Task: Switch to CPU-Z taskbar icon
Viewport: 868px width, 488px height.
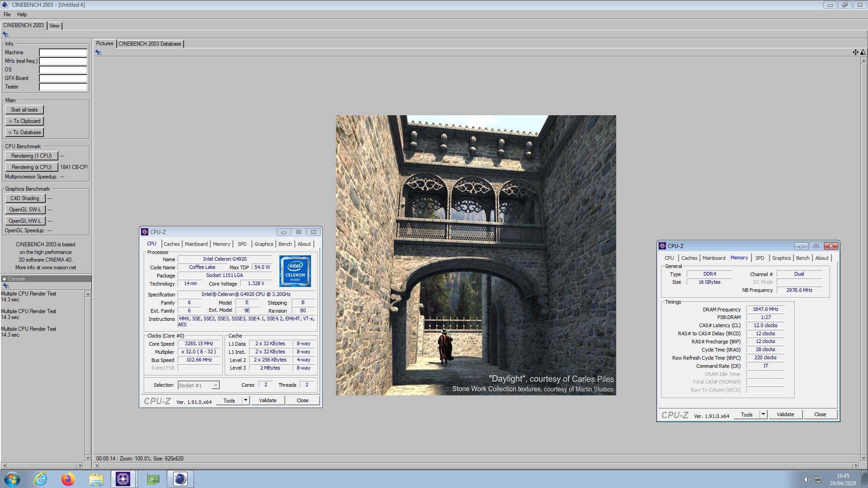Action: (x=123, y=479)
